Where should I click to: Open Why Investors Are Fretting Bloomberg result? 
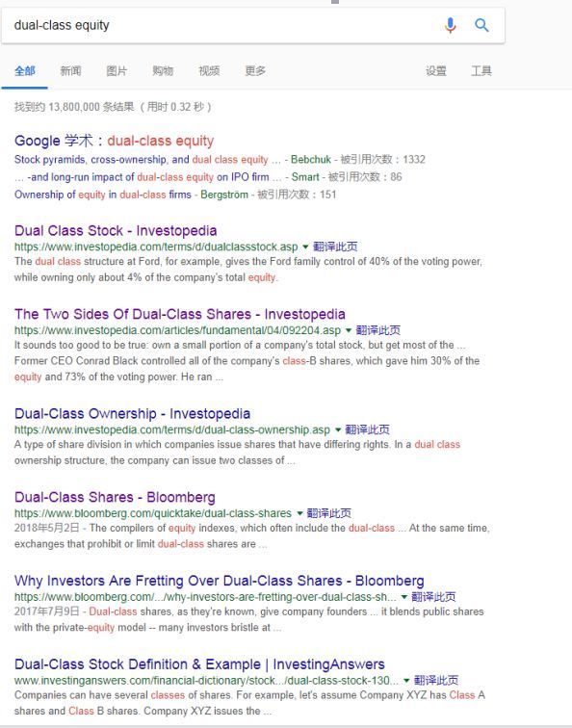pyautogui.click(x=220, y=581)
